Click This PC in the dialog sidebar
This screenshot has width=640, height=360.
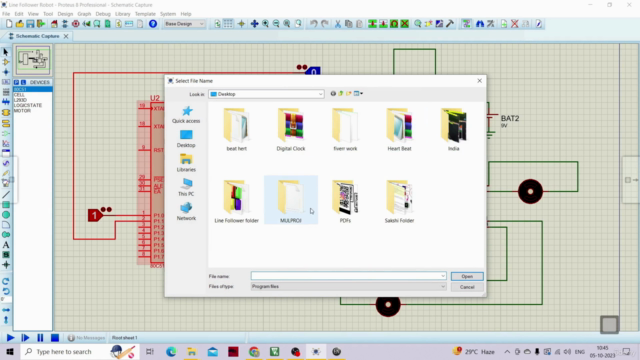pyautogui.click(x=186, y=187)
